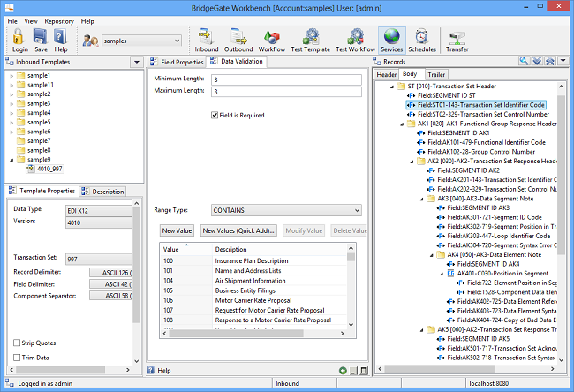
Task: Open the Repository menu
Action: click(59, 20)
